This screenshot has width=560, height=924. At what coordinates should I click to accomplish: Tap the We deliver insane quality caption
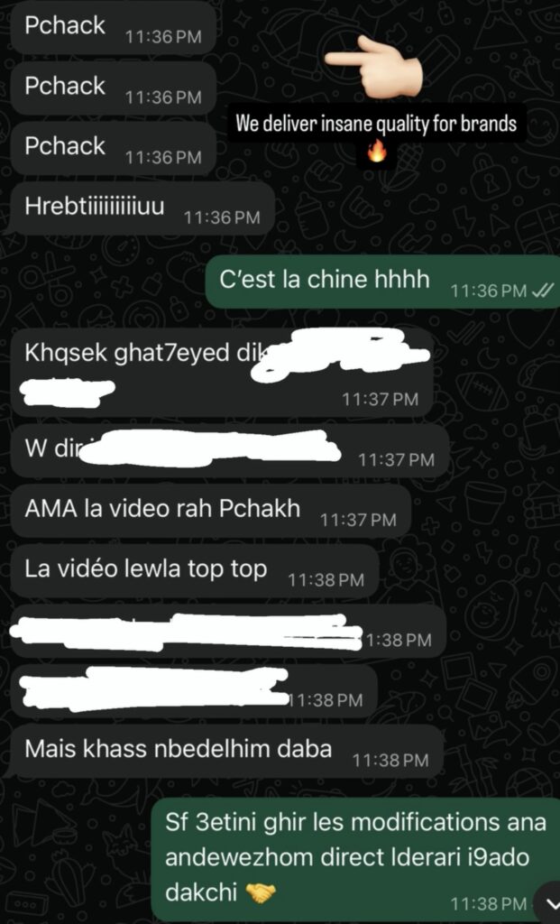point(376,124)
